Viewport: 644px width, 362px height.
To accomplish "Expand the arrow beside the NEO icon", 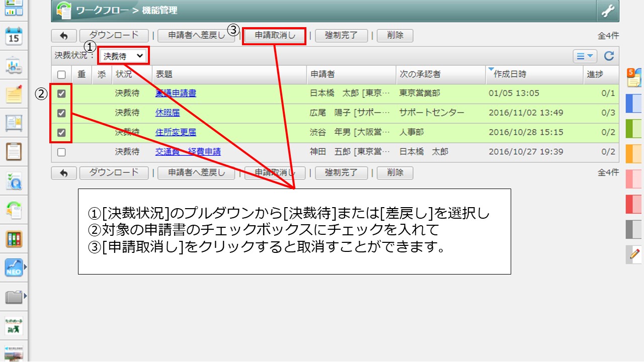I will pyautogui.click(x=26, y=267).
